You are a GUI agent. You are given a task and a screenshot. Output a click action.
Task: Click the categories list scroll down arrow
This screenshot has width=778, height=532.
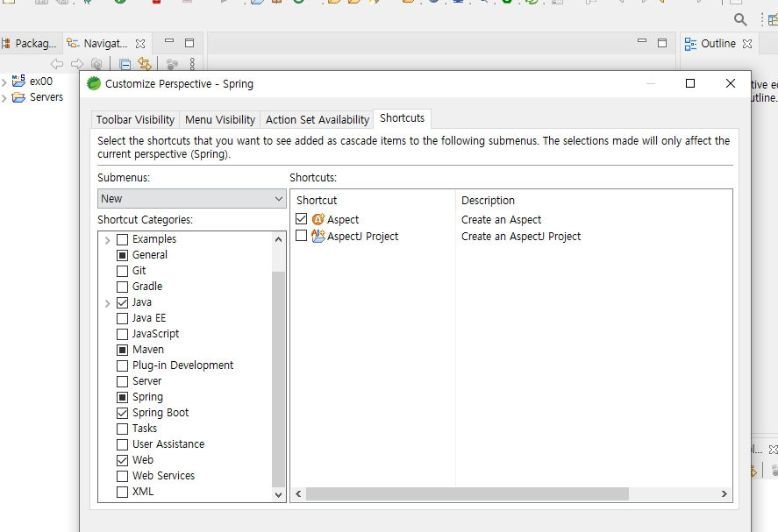click(278, 495)
